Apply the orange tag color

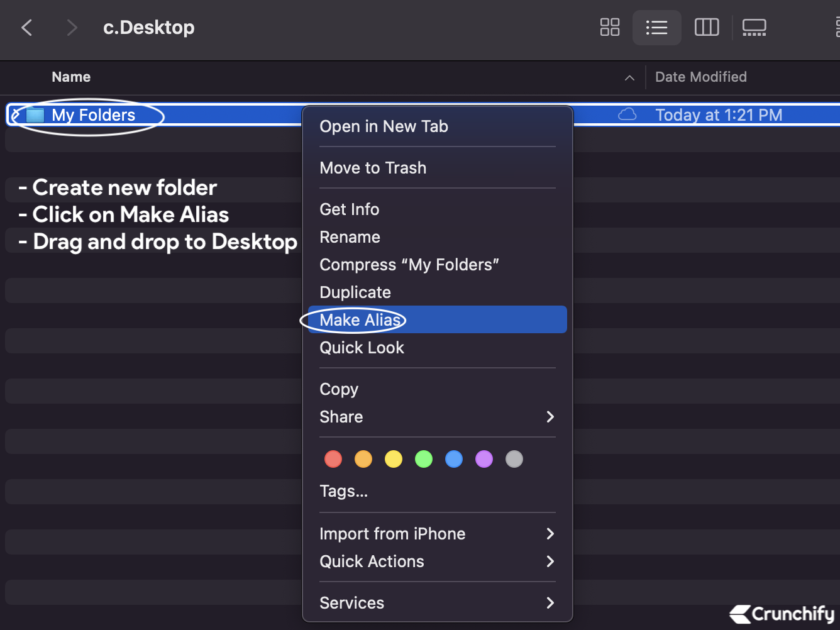(363, 459)
